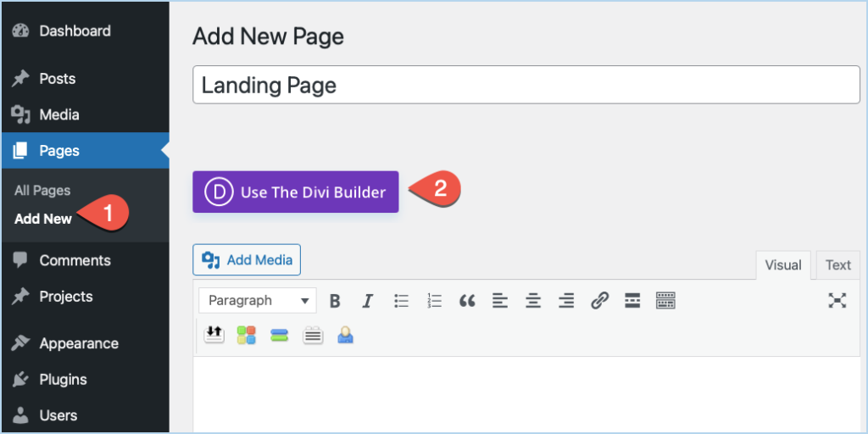Viewport: 868px width, 434px height.
Task: Click the Landing Page title field
Action: (x=526, y=85)
